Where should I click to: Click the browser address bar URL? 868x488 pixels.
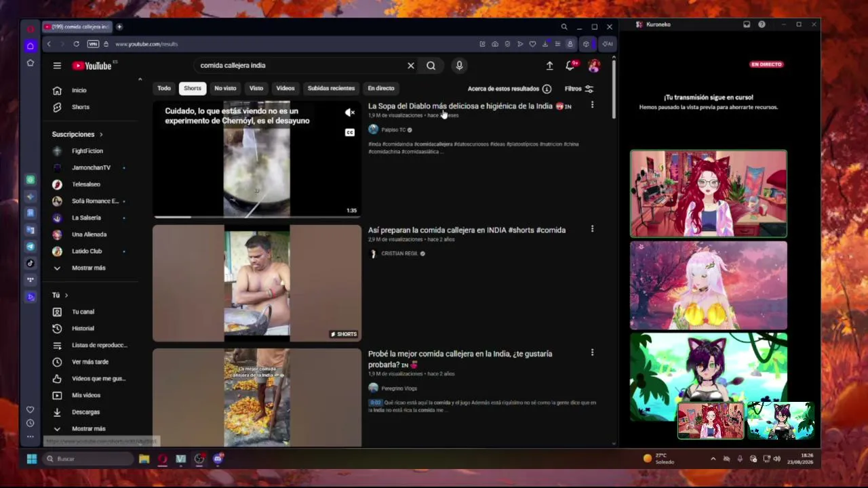[146, 44]
